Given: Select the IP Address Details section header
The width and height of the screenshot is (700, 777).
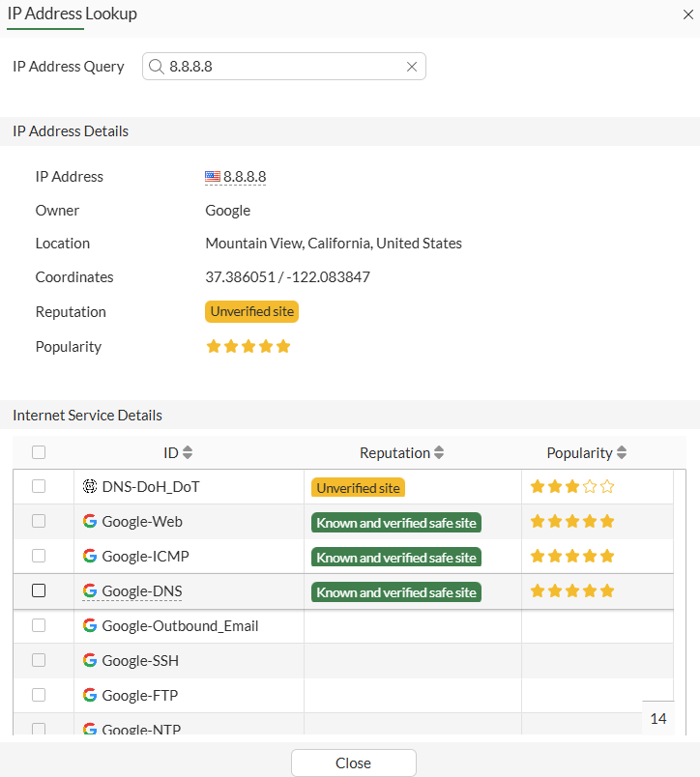Looking at the screenshot, I should click(71, 130).
